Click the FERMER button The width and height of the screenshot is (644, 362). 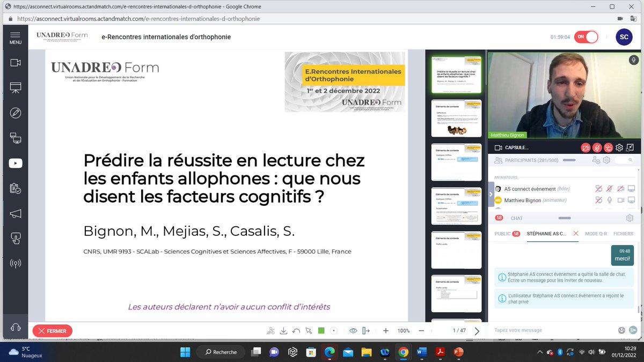point(52,331)
